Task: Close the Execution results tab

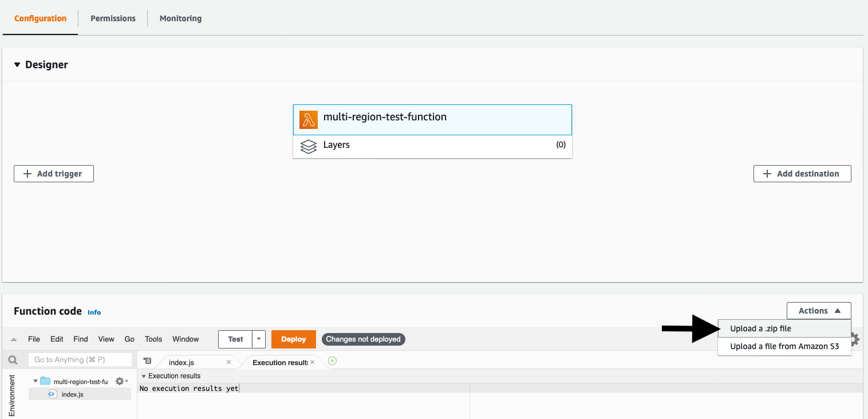Action: [x=312, y=362]
